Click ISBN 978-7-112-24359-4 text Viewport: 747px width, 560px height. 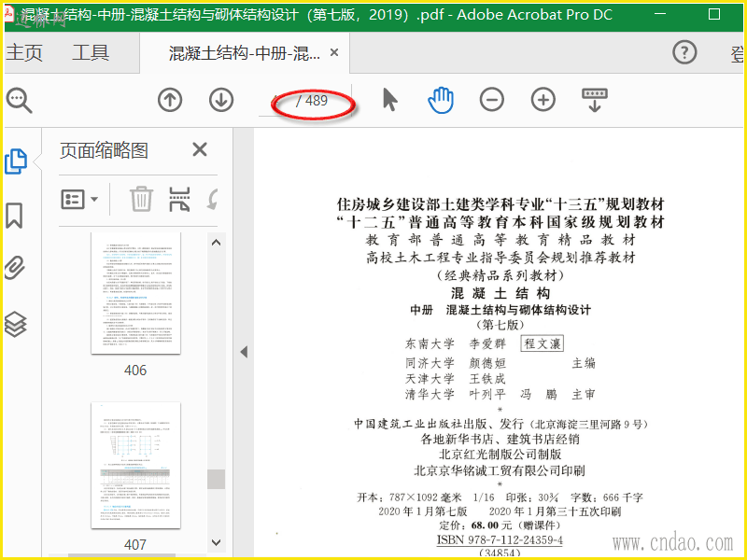(x=500, y=540)
